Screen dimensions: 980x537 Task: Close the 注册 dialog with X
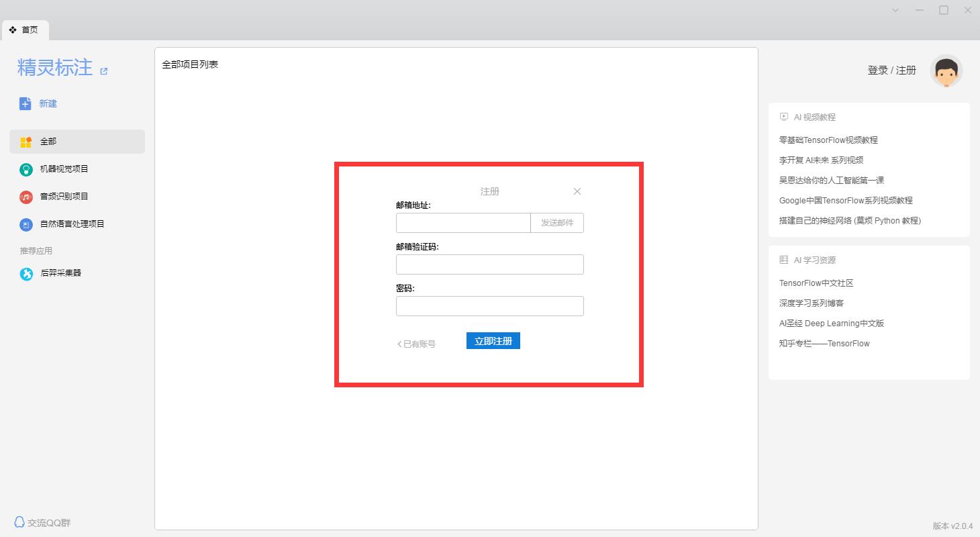(577, 191)
